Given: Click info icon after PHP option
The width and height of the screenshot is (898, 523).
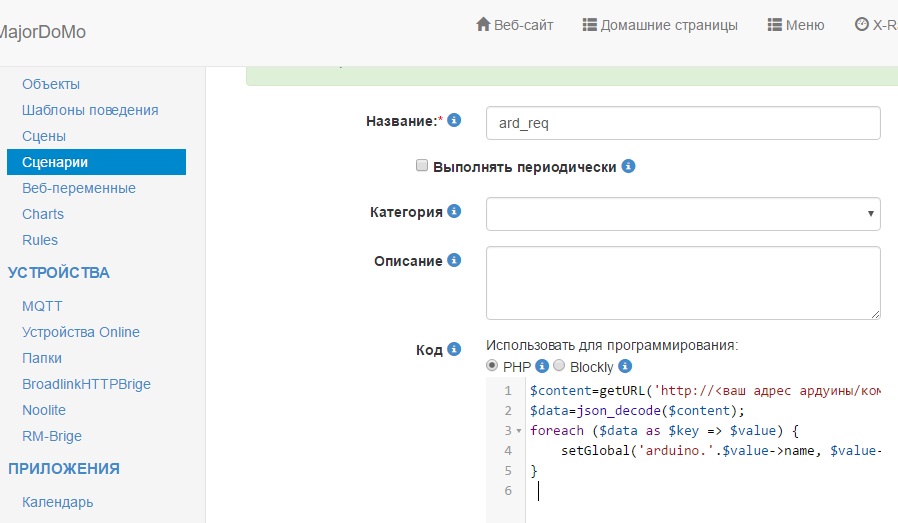Looking at the screenshot, I should click(x=542, y=367).
